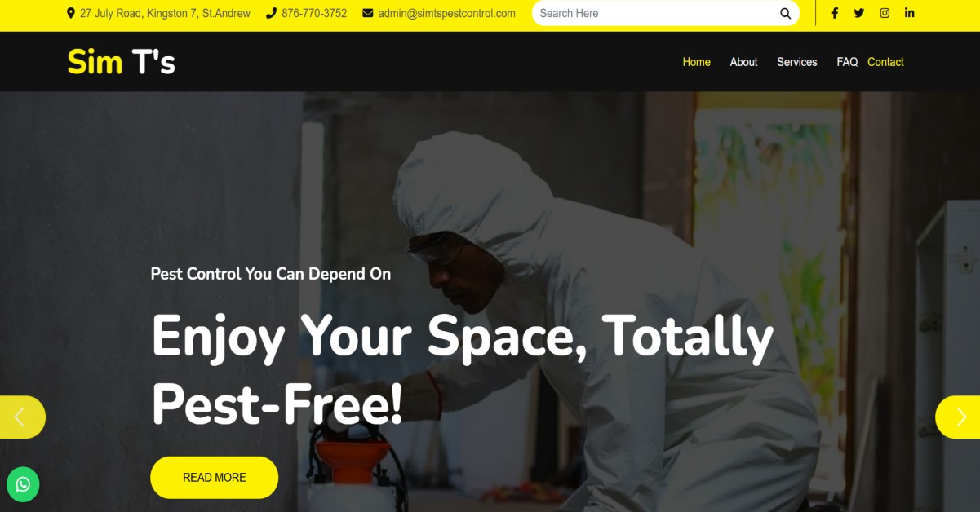The image size is (980, 512).
Task: Open the FAQ menu item
Action: [x=847, y=62]
